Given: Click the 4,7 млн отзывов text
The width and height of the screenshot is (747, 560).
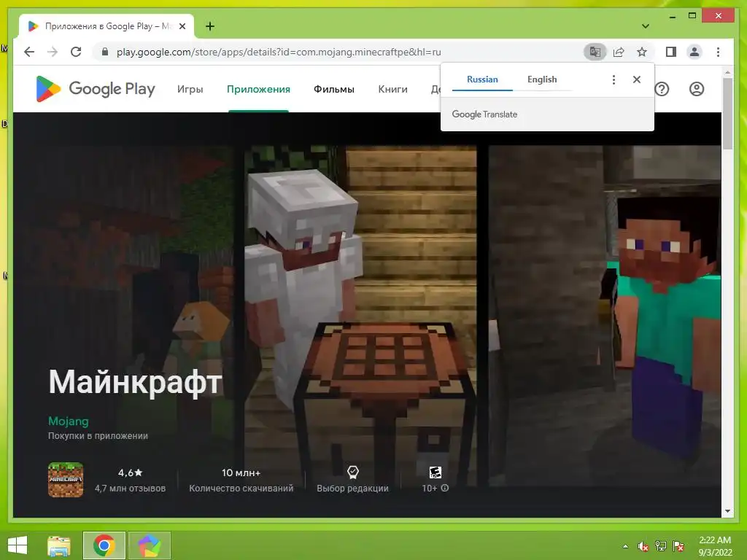Looking at the screenshot, I should [130, 489].
